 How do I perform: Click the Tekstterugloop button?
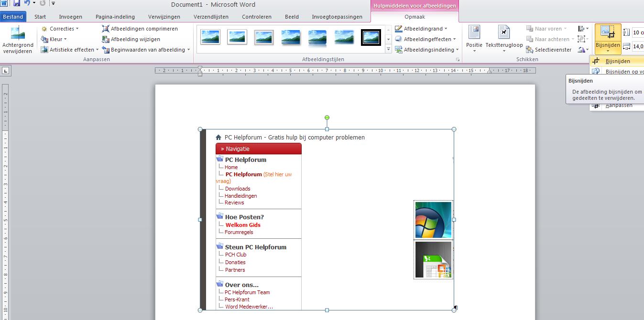pyautogui.click(x=504, y=39)
